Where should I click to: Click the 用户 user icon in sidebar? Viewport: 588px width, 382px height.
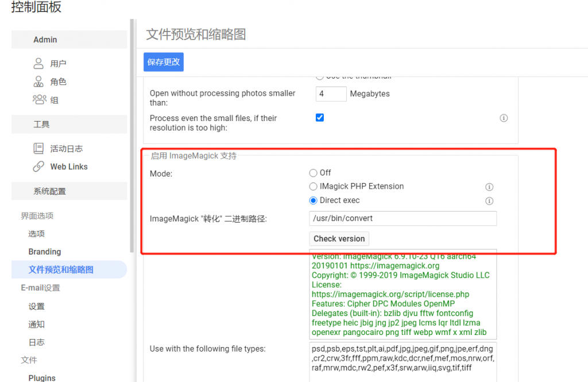coord(38,63)
